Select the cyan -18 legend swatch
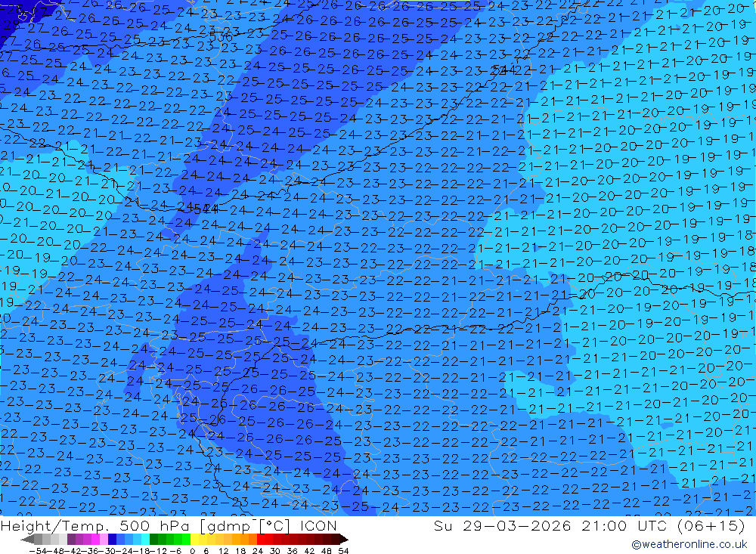 [146, 539]
